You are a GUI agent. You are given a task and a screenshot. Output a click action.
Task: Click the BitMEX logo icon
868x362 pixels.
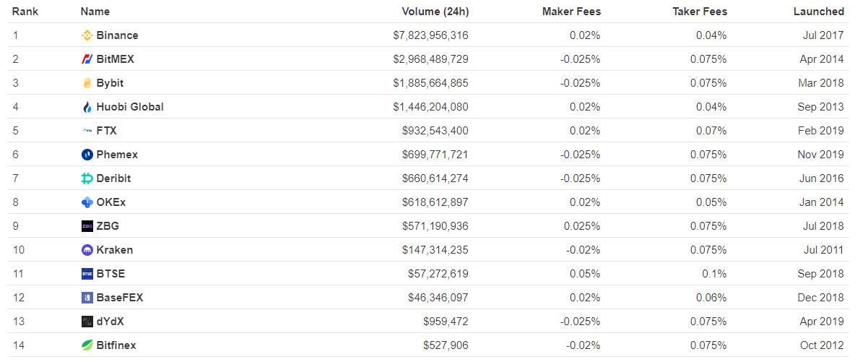click(87, 59)
